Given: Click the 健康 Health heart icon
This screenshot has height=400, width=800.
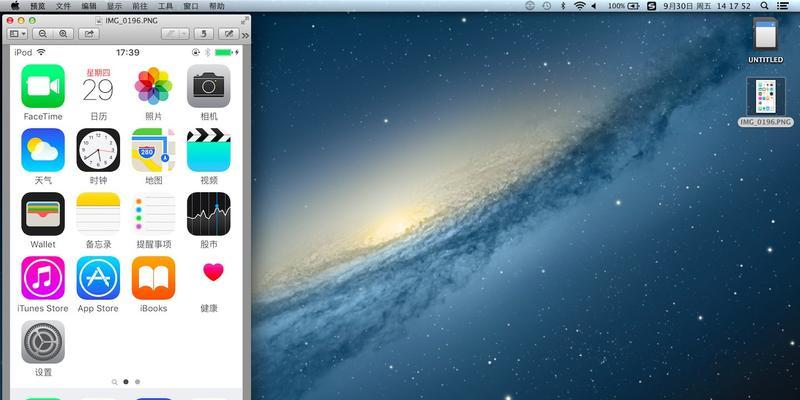Looking at the screenshot, I should coord(209,278).
